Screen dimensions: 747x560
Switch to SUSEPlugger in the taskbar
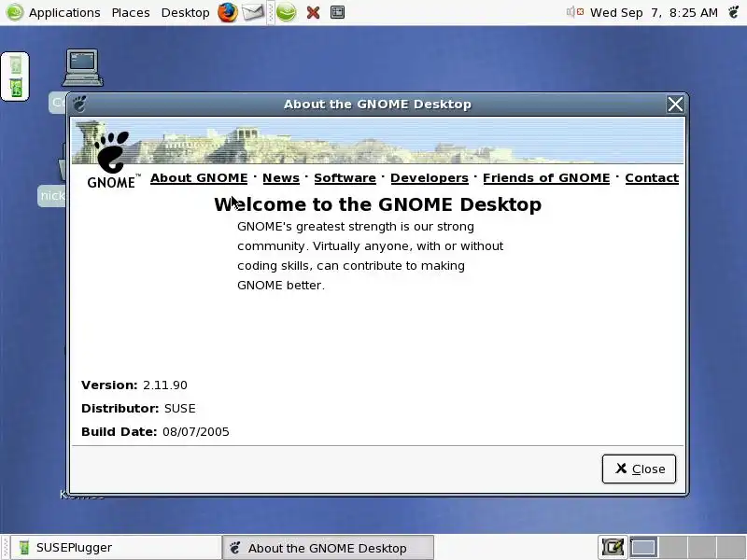[x=116, y=548]
